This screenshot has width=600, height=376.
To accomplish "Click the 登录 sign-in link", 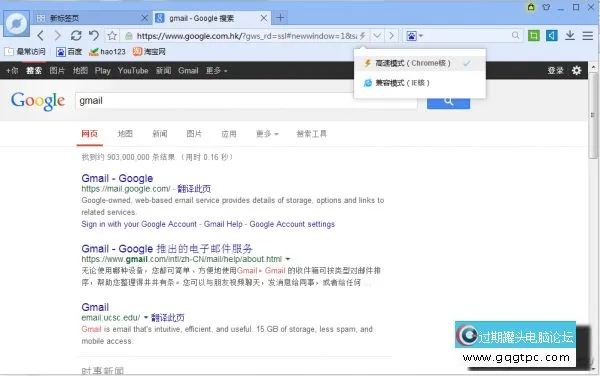I will (555, 70).
